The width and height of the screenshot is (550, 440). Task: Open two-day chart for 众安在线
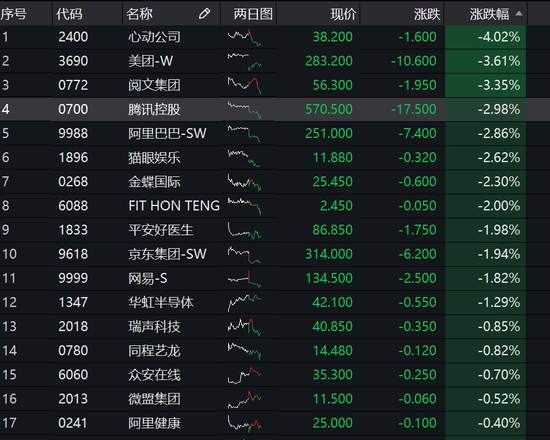click(x=244, y=375)
